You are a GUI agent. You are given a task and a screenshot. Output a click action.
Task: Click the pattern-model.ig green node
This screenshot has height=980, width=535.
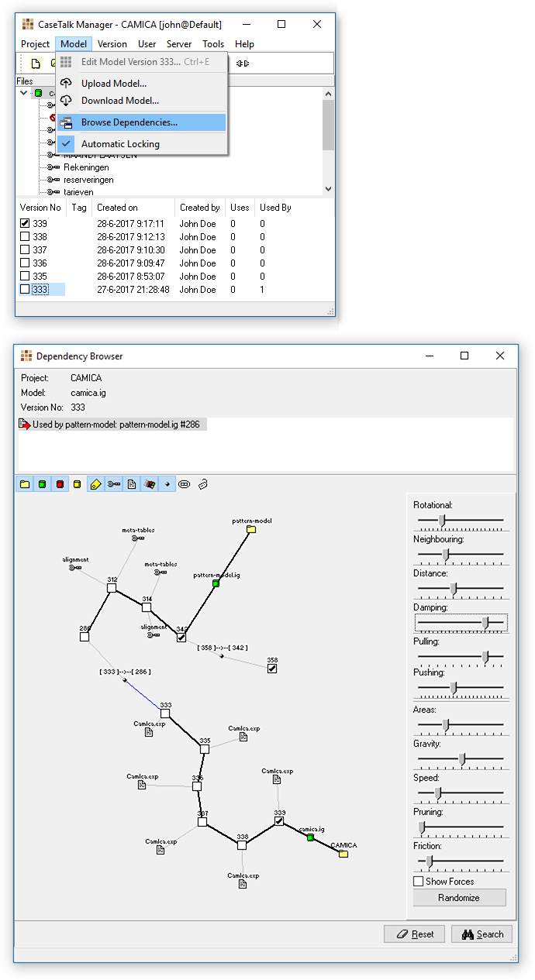[x=216, y=583]
